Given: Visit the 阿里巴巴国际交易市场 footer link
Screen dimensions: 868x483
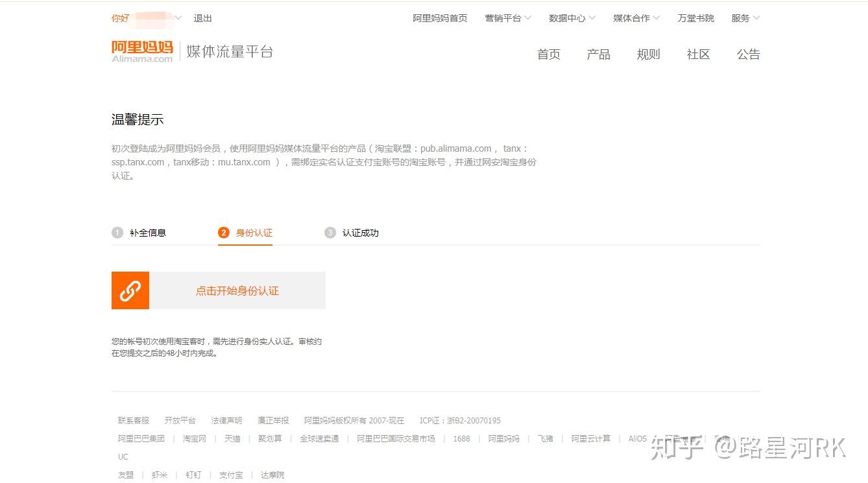Looking at the screenshot, I should [396, 439].
